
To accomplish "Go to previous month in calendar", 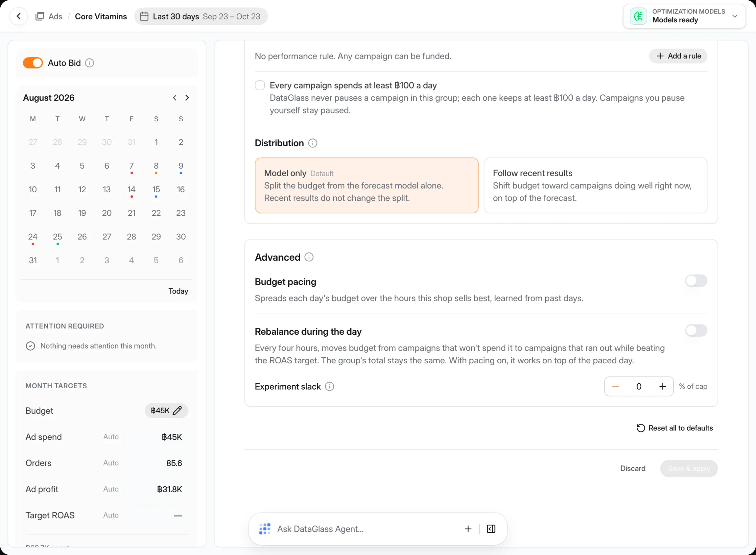I will (x=175, y=98).
